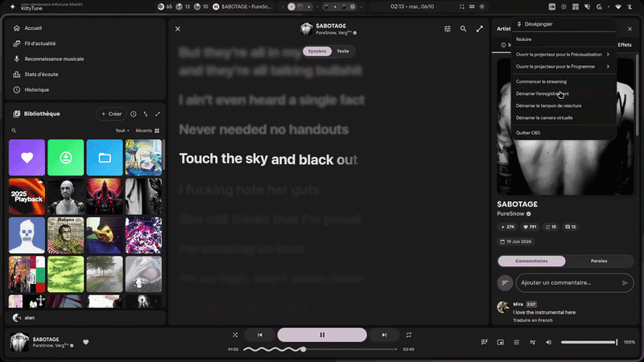Open picture-in-picture mini player
644x362 pixels.
pos(500,342)
